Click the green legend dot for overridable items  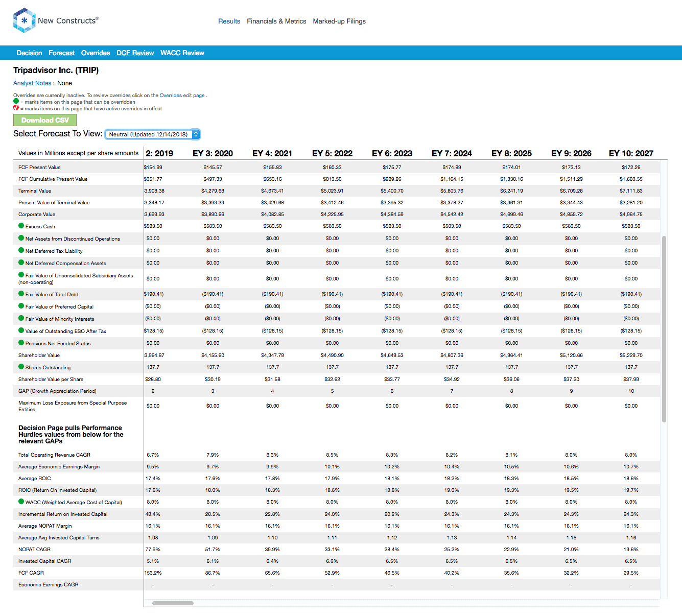[x=16, y=101]
